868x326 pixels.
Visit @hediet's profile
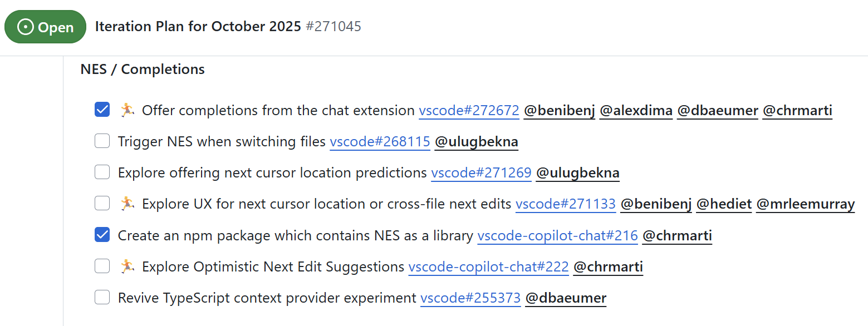point(724,204)
